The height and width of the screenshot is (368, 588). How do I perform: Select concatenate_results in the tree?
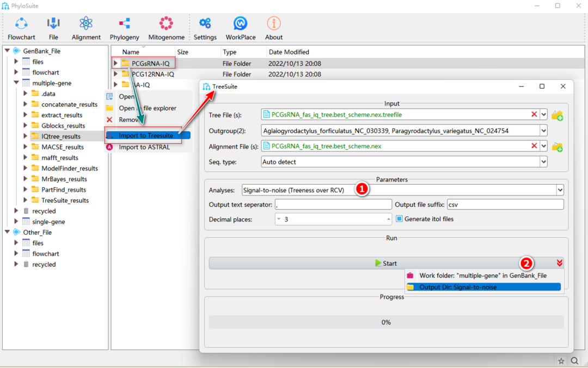click(x=69, y=105)
